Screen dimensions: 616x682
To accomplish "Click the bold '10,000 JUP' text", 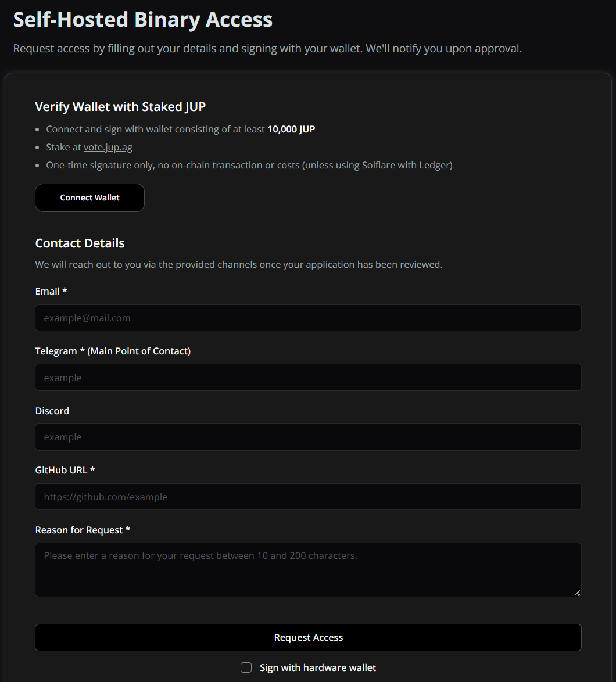I will click(x=291, y=129).
